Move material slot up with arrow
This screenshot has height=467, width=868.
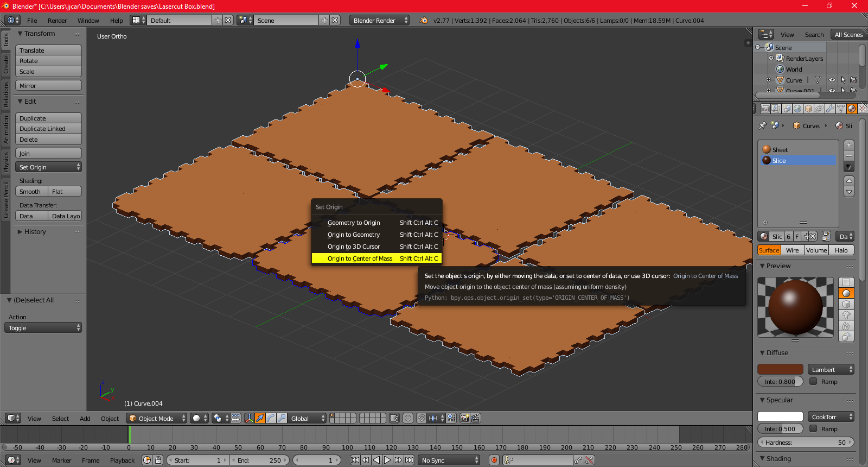coord(849,180)
